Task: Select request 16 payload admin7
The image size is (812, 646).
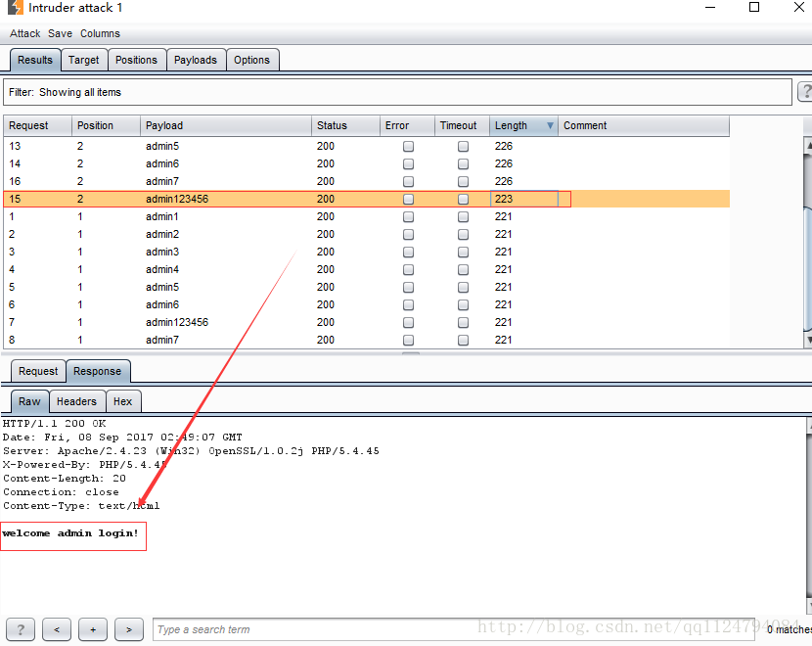Action: coord(162,181)
